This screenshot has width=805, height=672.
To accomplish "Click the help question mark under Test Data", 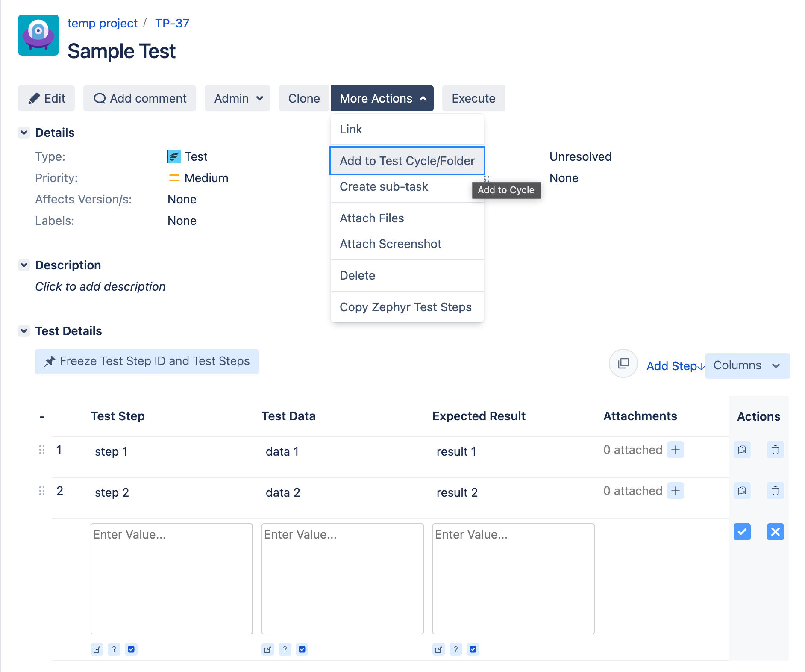I will (x=285, y=649).
